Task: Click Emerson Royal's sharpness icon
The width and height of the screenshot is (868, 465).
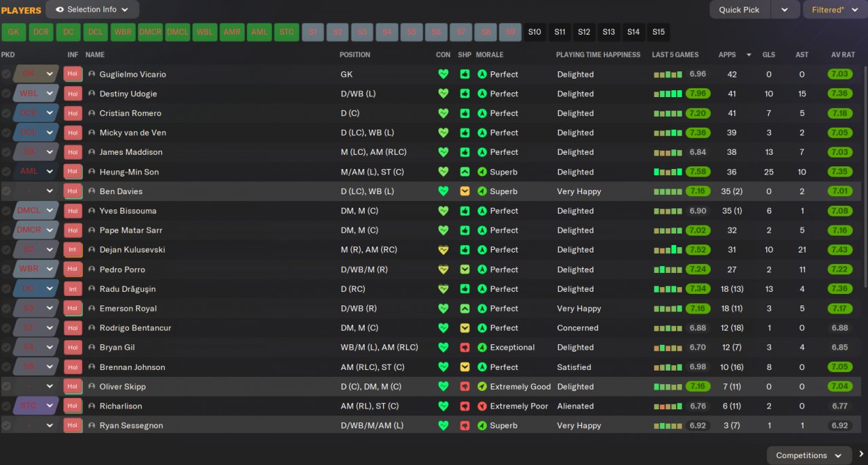Action: pos(465,309)
